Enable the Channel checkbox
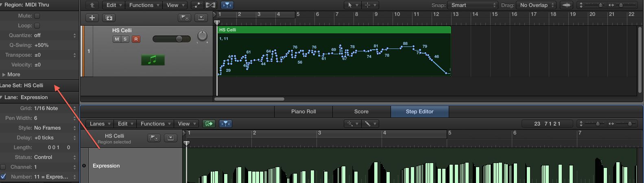Screen dimensions: 644x183 coord(3,167)
